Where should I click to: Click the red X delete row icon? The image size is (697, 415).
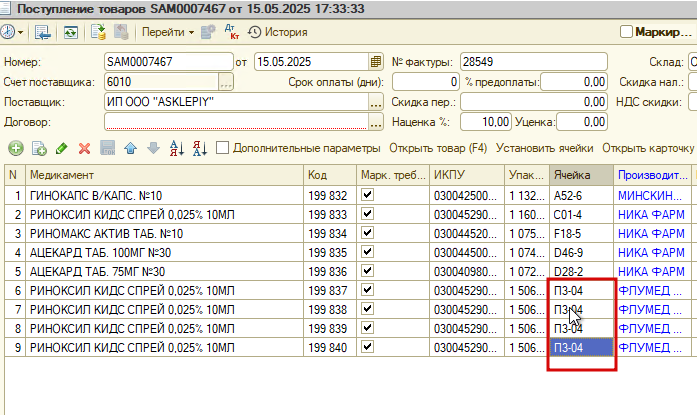coord(84,148)
